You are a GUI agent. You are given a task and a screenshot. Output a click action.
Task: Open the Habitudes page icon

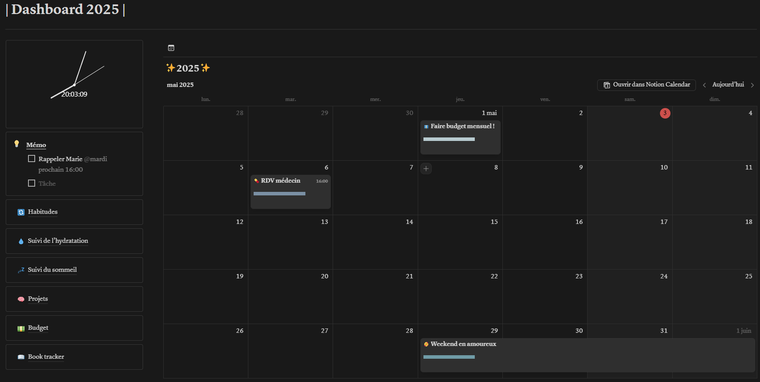coord(21,212)
